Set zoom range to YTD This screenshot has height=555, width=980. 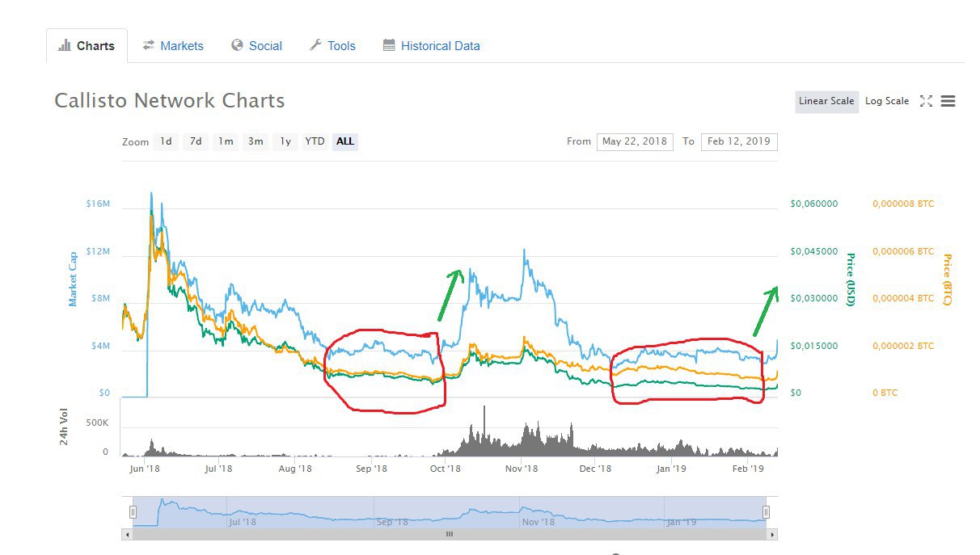(315, 141)
